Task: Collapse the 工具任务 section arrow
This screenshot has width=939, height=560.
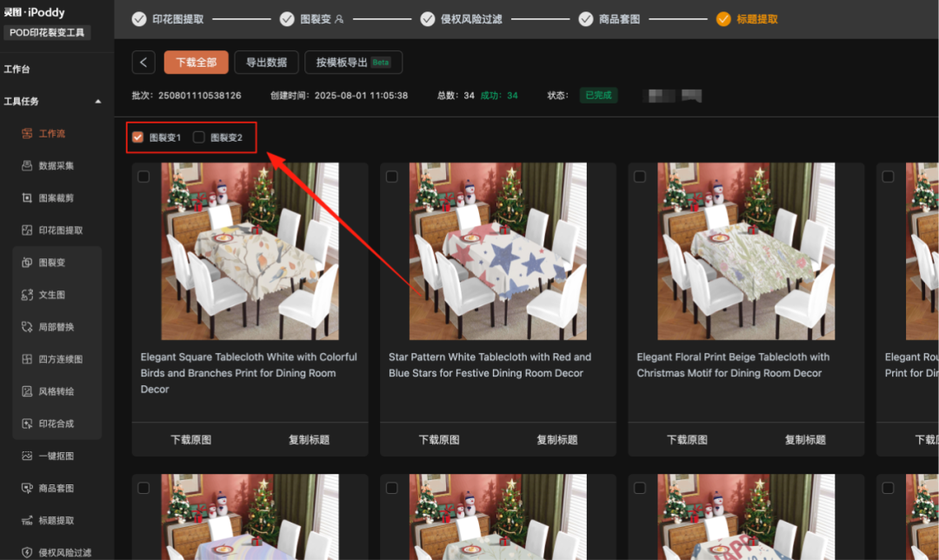Action: click(x=98, y=102)
